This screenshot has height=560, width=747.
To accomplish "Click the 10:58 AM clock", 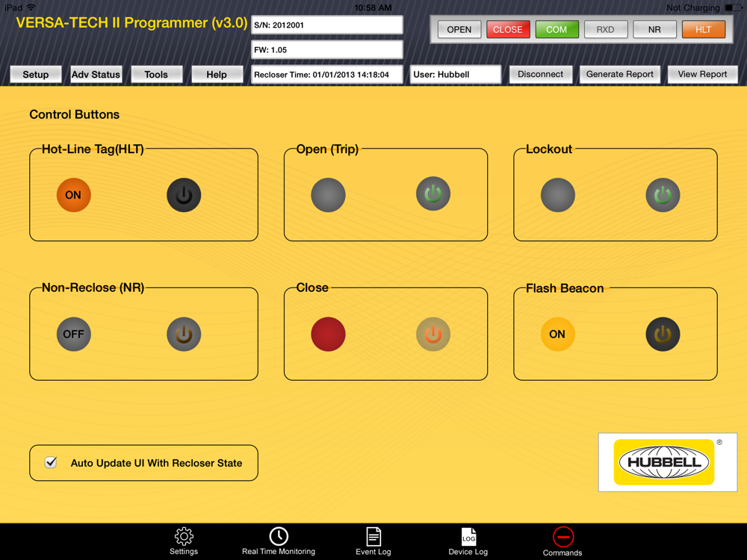I will point(373,7).
